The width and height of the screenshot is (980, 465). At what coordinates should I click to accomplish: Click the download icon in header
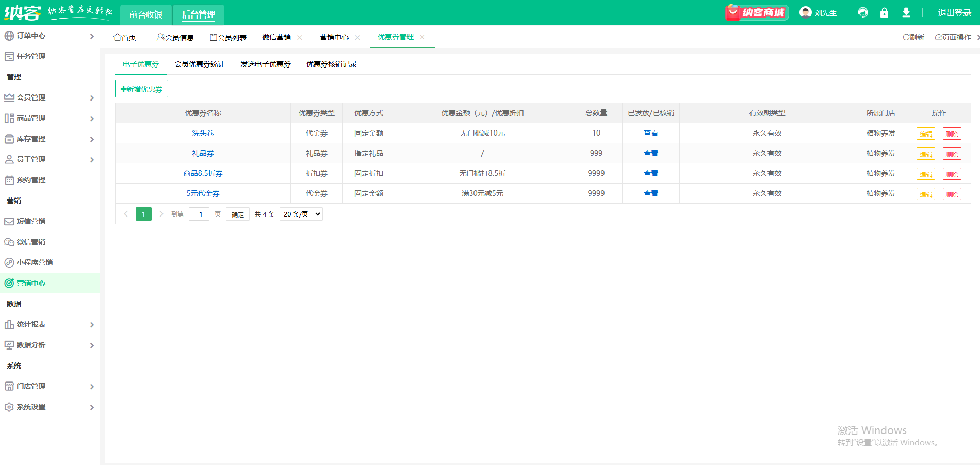point(906,12)
